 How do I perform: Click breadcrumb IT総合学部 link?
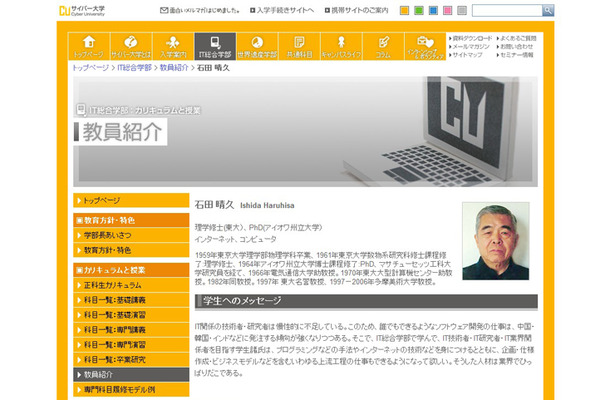pos(135,68)
